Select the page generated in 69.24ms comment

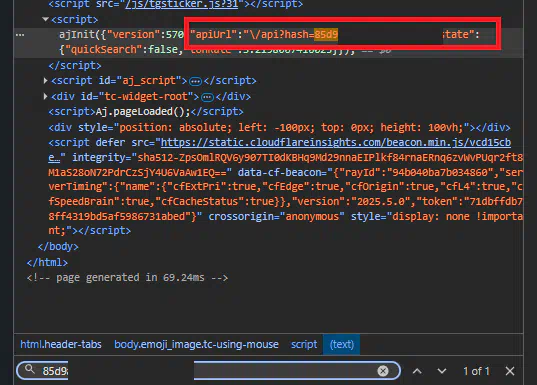point(127,277)
